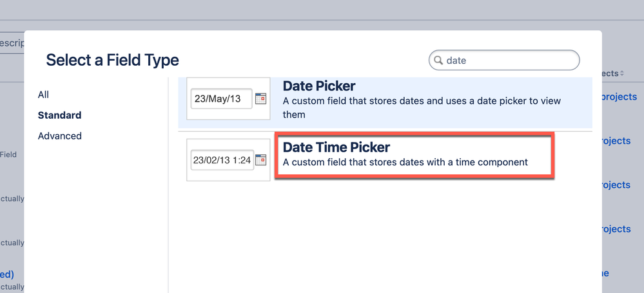Focus the search field containing "date"
This screenshot has width=644, height=293.
point(509,61)
